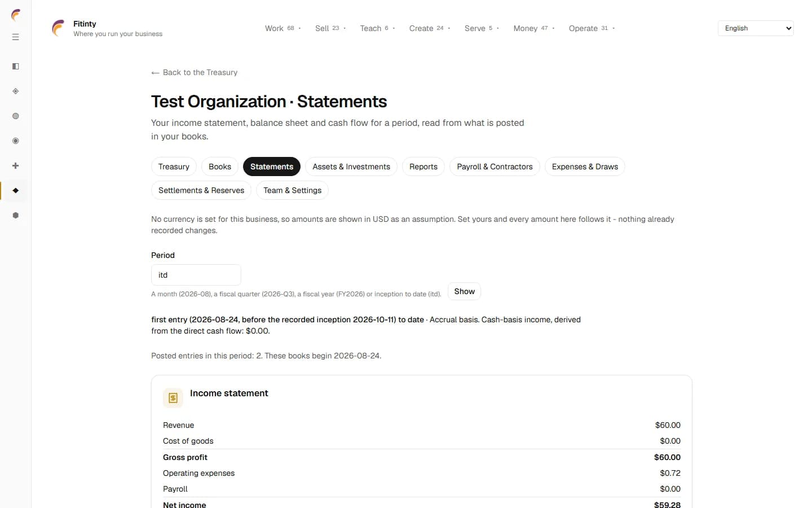The width and height of the screenshot is (812, 508).
Task: Select the Statements tab
Action: 272,167
